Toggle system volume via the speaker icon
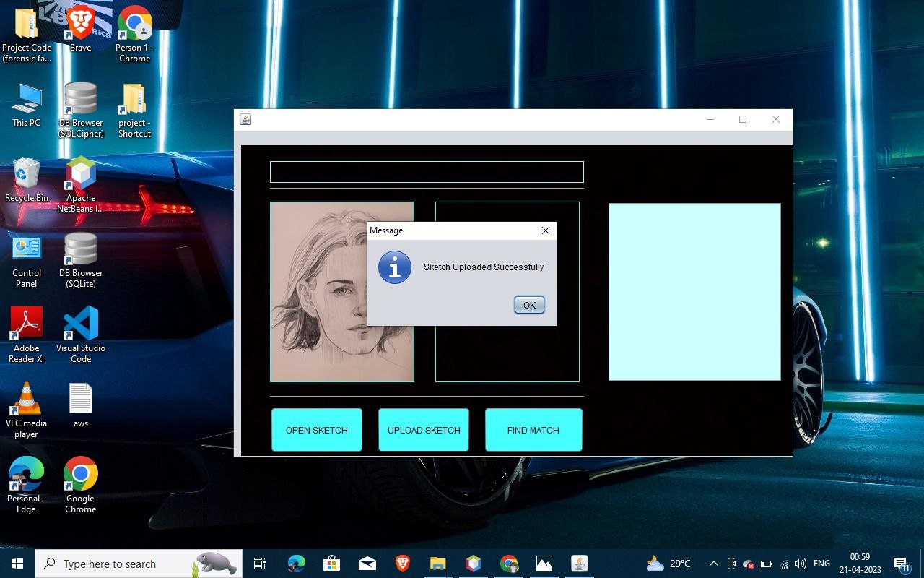The width and height of the screenshot is (924, 578). (x=801, y=564)
